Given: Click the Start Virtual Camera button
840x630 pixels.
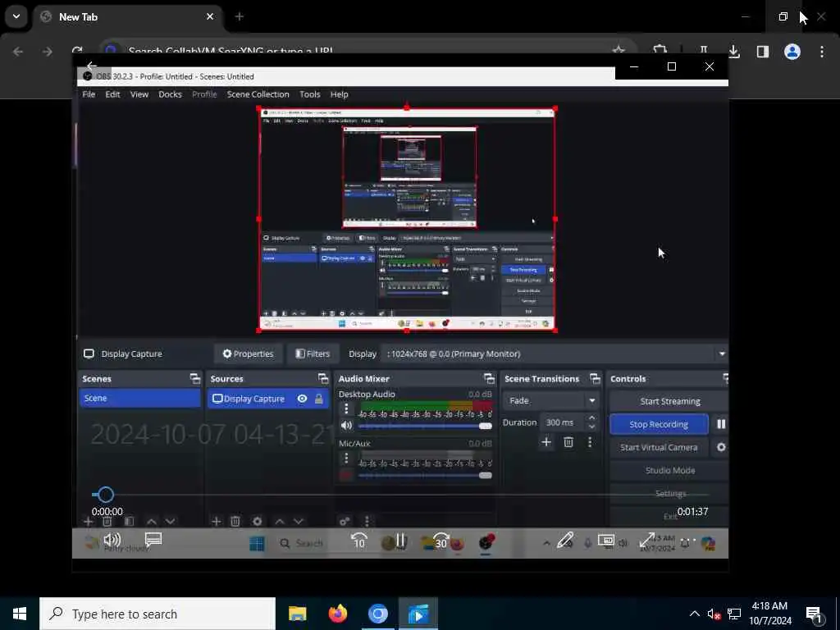Looking at the screenshot, I should [x=659, y=447].
